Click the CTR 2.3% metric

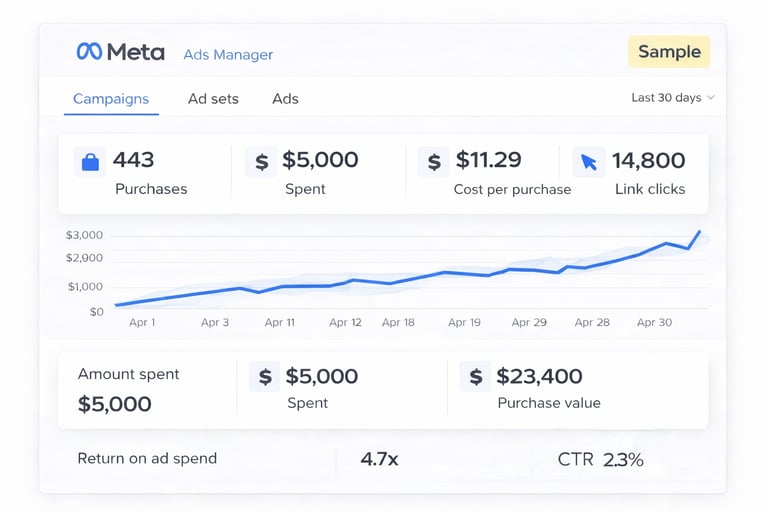(600, 460)
